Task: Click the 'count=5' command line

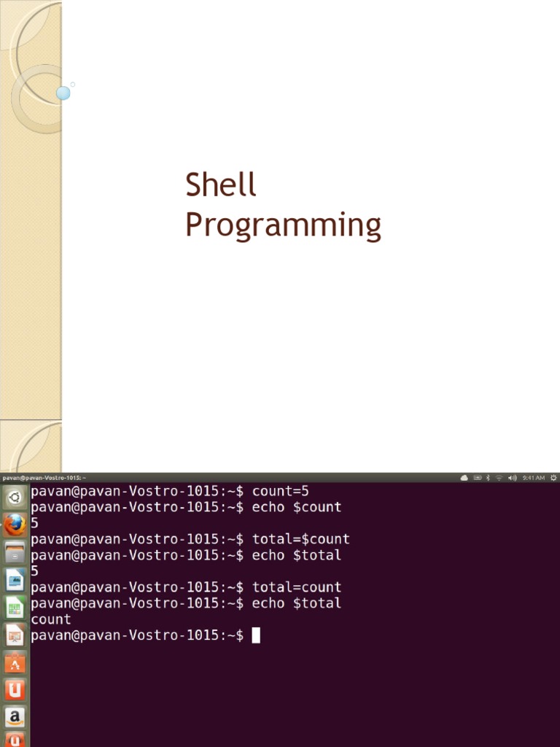Action: tap(170, 491)
